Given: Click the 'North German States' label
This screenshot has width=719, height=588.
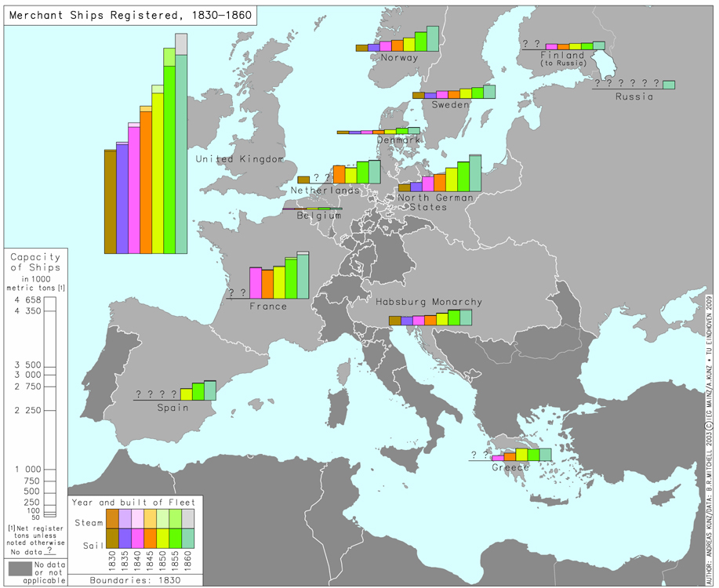Looking at the screenshot, I should [x=434, y=202].
